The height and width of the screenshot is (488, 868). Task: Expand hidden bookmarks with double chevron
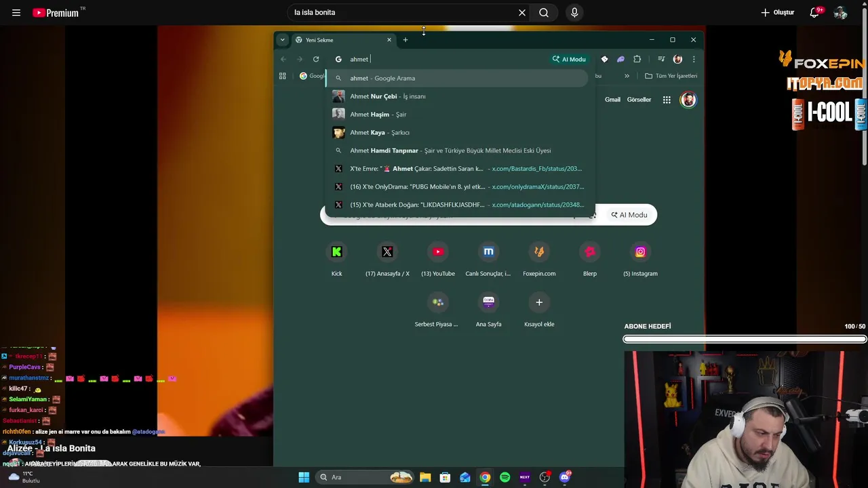pos(627,76)
